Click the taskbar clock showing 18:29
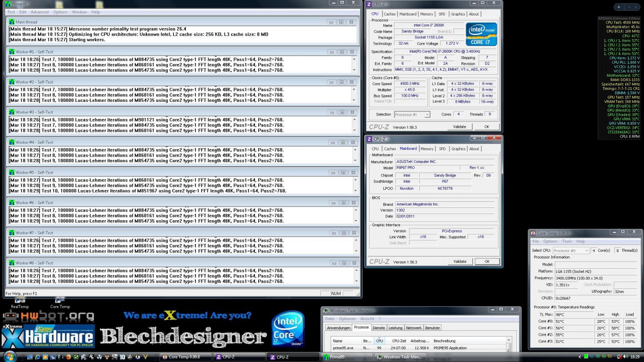The image size is (644, 362). tap(635, 357)
